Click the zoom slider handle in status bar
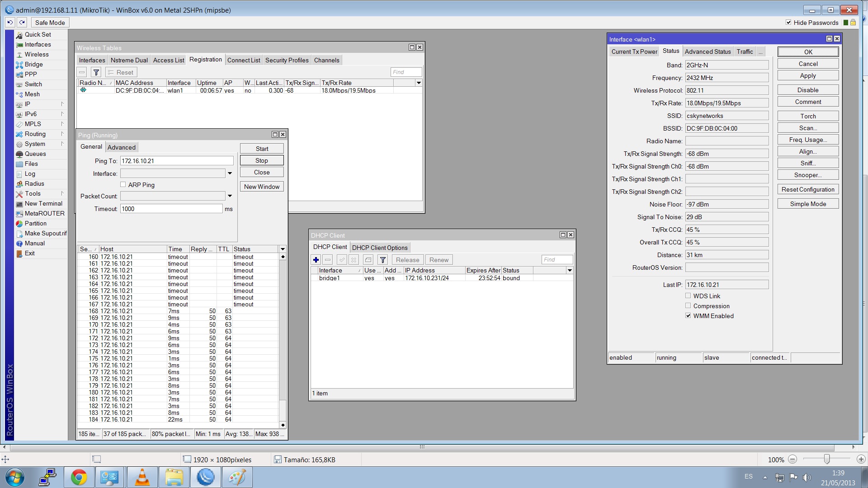Screen dimensions: 868x488 click(x=826, y=459)
